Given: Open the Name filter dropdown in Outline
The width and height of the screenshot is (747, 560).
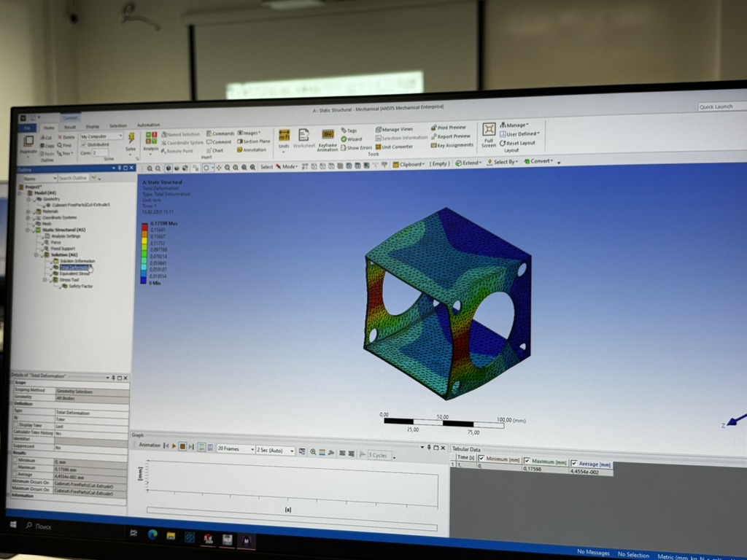Looking at the screenshot, I should coord(40,178).
